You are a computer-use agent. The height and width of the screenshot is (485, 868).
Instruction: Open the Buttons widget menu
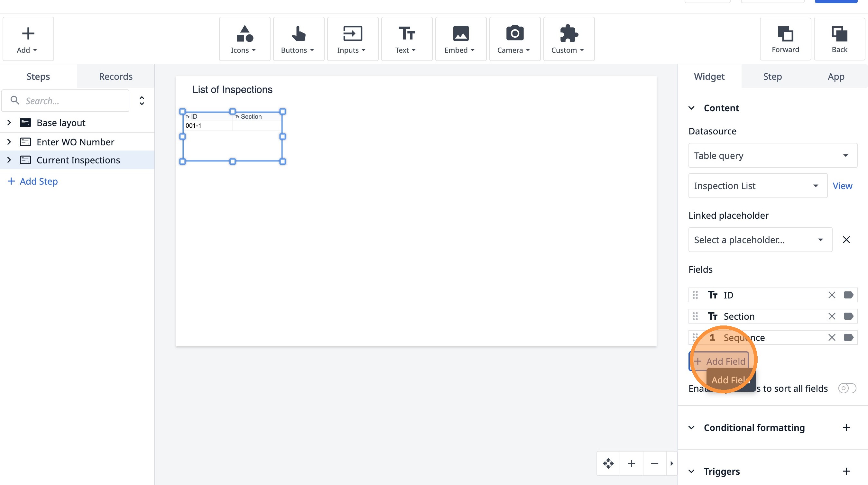pyautogui.click(x=298, y=39)
